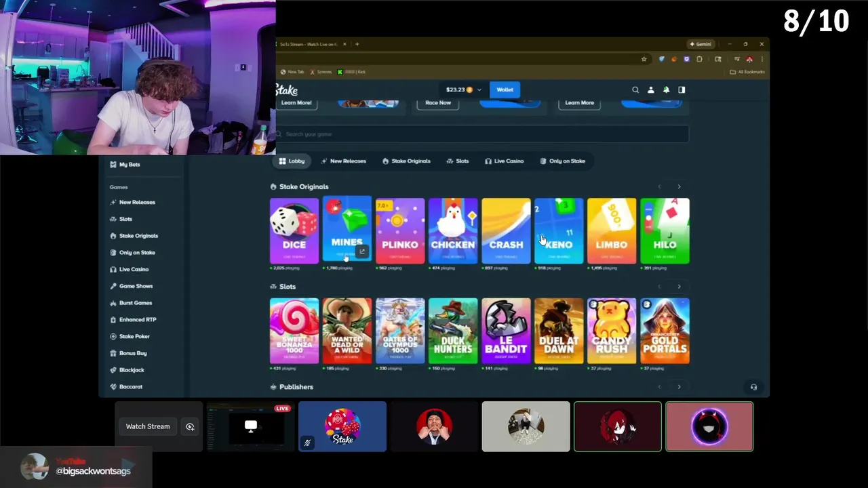Click the Publishers row next arrow
868x488 pixels.
(679, 387)
